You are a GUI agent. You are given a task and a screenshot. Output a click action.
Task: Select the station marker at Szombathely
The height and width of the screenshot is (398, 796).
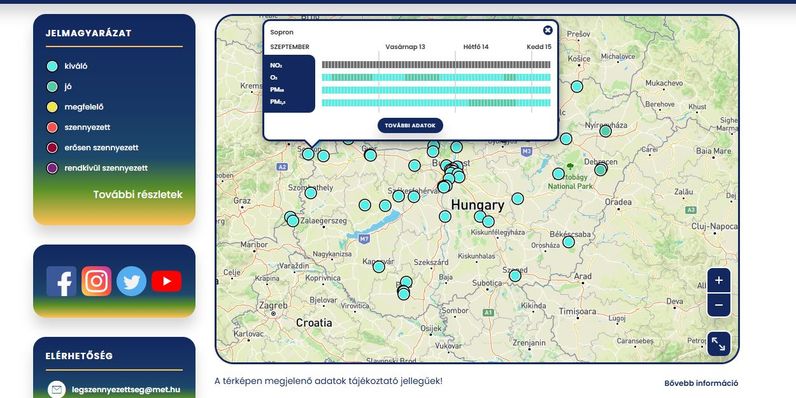(311, 192)
